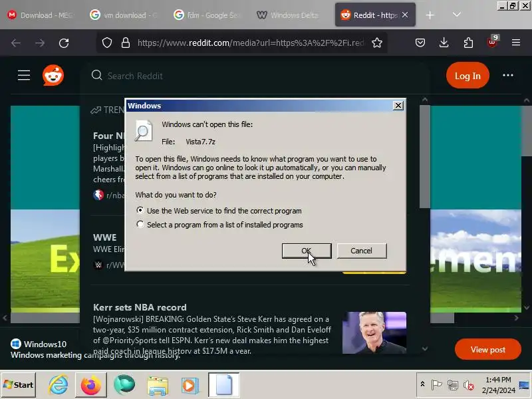Open the WWE trending headline
The image size is (532, 399).
coord(105,237)
